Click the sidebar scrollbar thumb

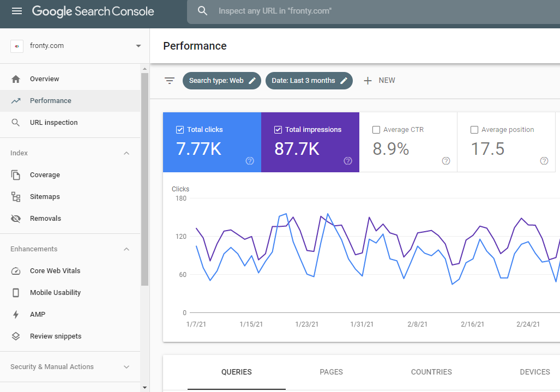[x=144, y=179]
